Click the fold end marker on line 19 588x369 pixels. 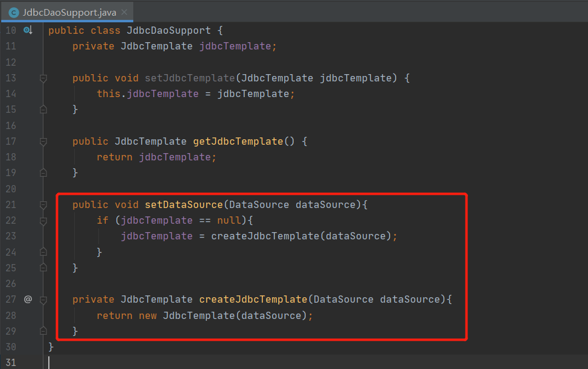tap(43, 173)
